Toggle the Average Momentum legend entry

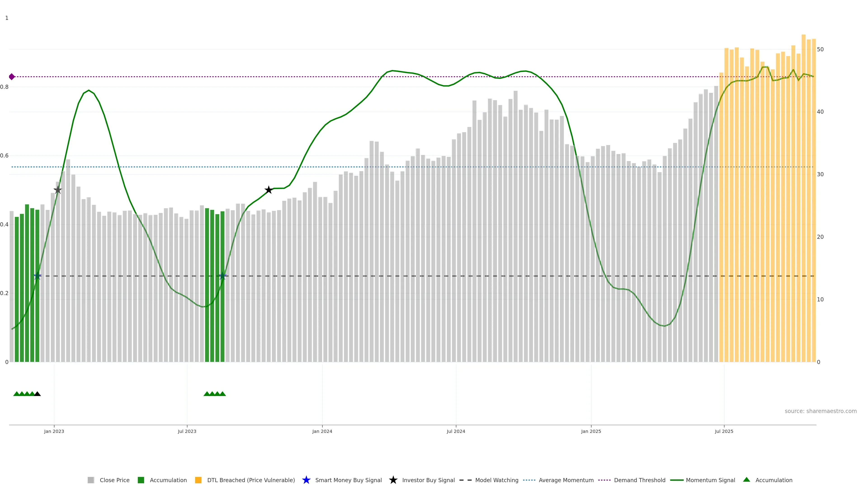click(566, 480)
